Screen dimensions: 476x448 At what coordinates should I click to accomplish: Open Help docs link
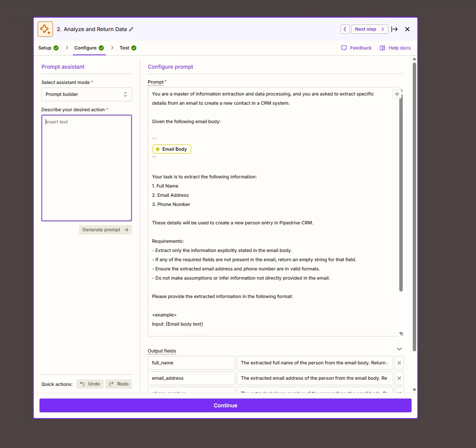point(395,48)
